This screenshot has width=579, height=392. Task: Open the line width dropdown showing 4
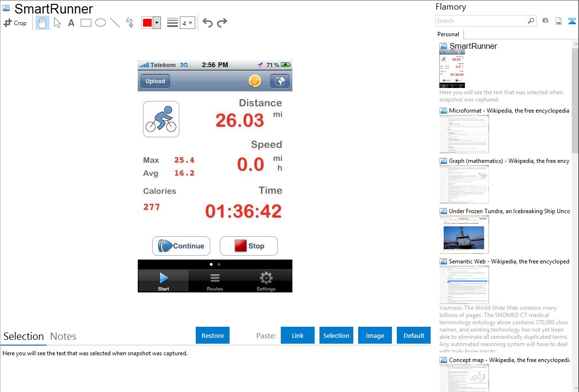pos(187,23)
